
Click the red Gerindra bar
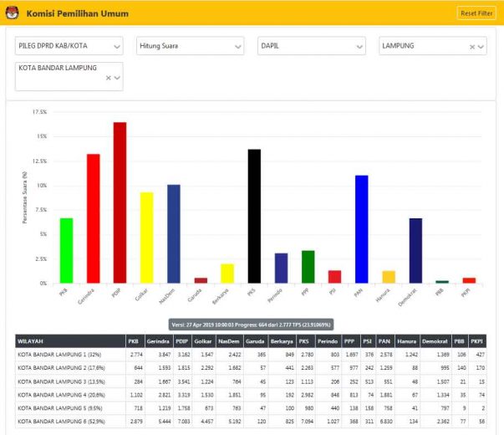[x=94, y=218]
